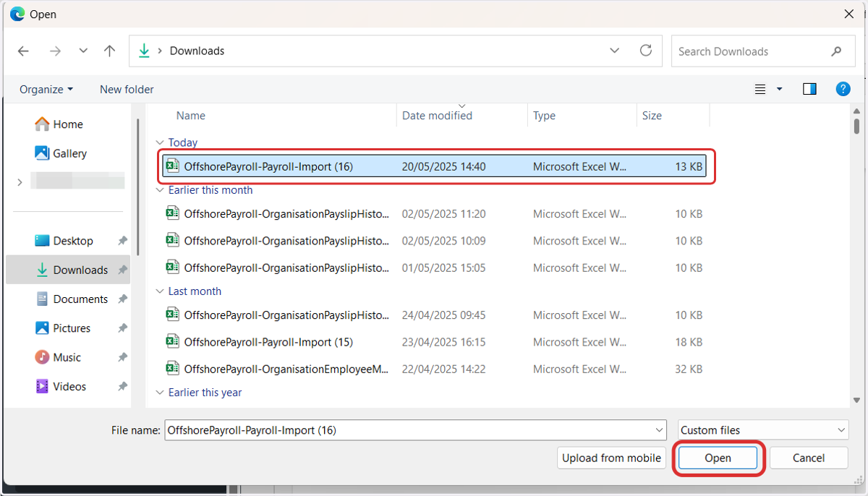
Task: Collapse the Last month group
Action: pos(161,291)
